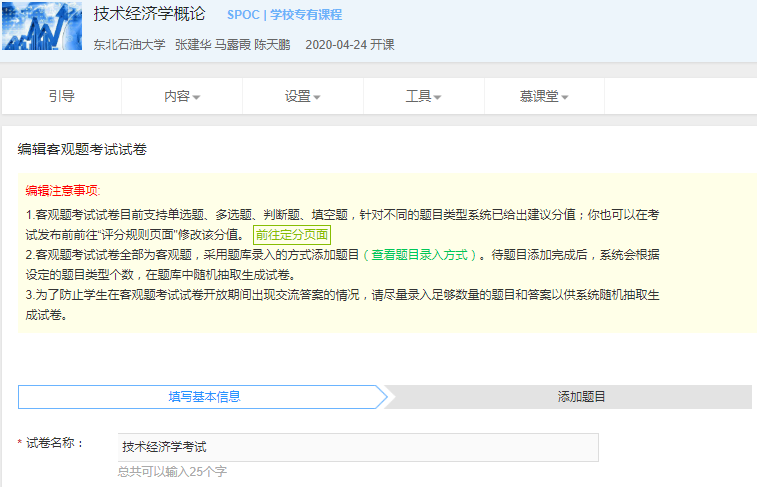Select teacher 张建华
Screen dimensions: 757x487
click(x=193, y=45)
